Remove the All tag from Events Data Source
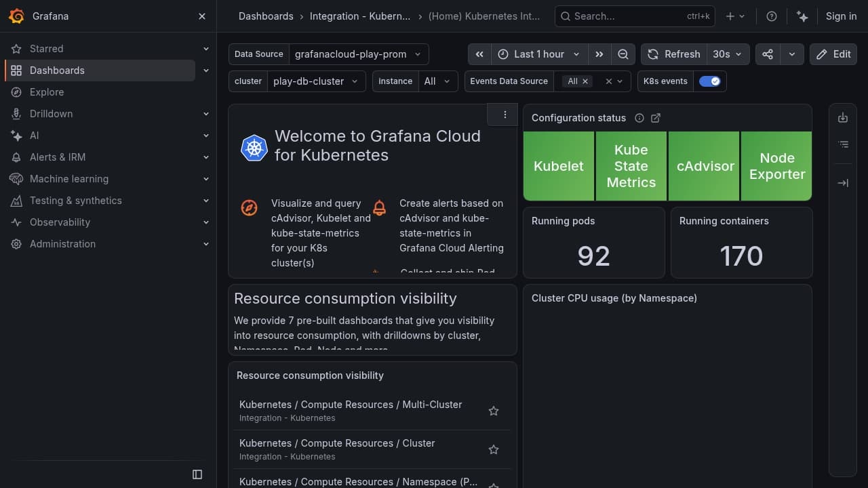Image resolution: width=868 pixels, height=488 pixels. (586, 81)
